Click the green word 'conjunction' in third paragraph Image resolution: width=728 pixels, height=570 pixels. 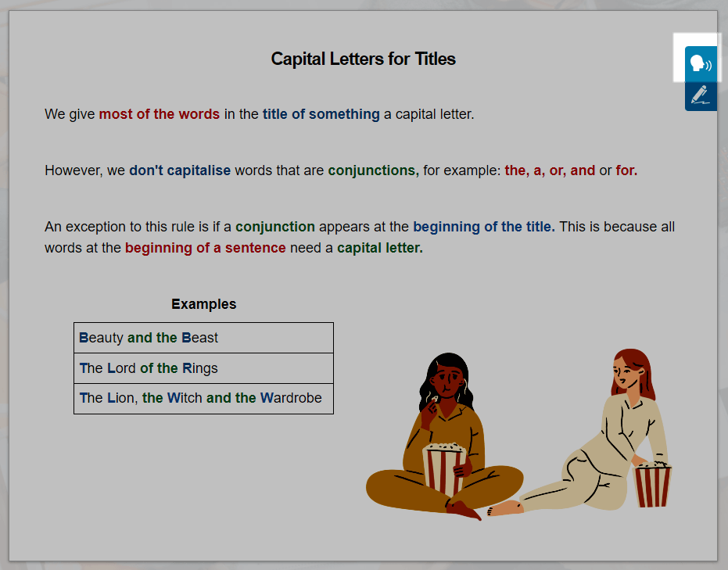coord(275,227)
